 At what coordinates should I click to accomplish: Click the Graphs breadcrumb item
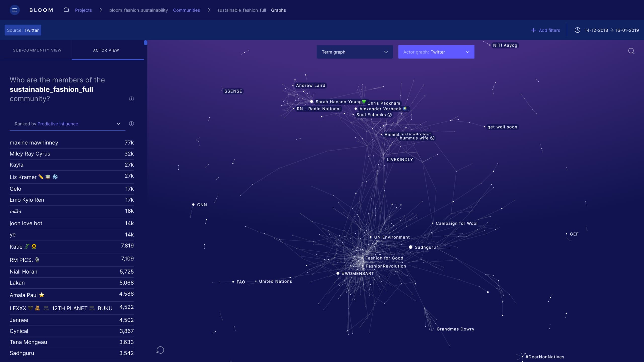pyautogui.click(x=278, y=10)
